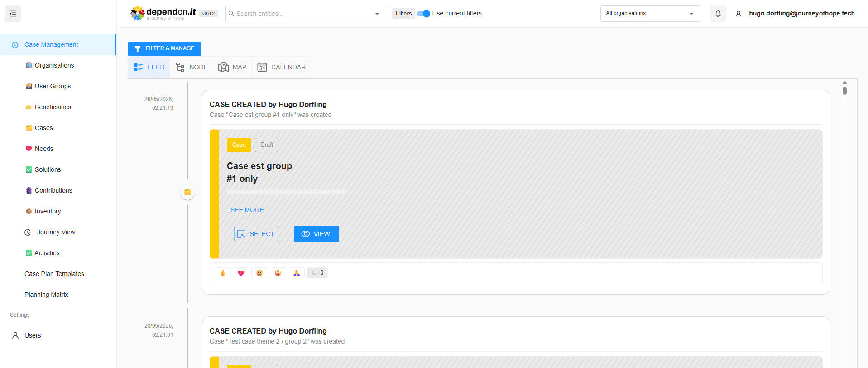React with praying hands emoji

pos(297,273)
